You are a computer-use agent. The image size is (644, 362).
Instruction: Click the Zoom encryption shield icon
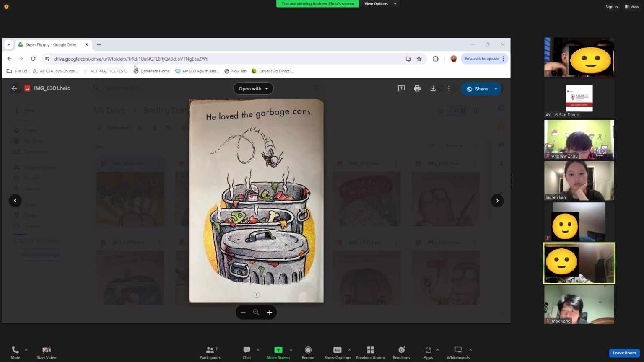tap(6, 7)
